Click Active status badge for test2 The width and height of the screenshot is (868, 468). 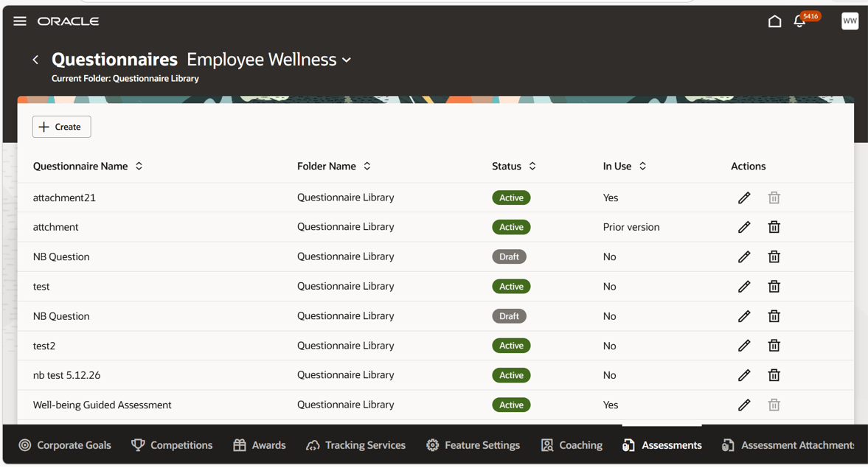pos(511,345)
